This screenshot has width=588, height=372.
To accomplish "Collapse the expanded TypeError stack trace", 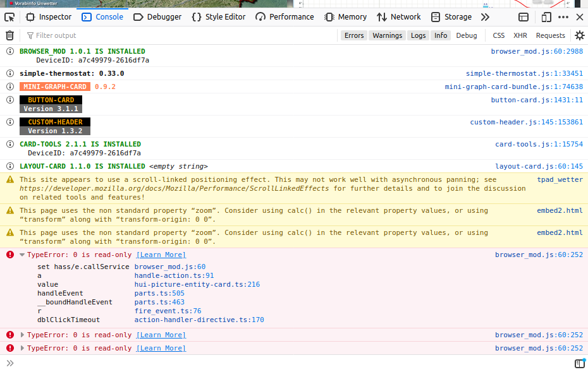I will 22,255.
